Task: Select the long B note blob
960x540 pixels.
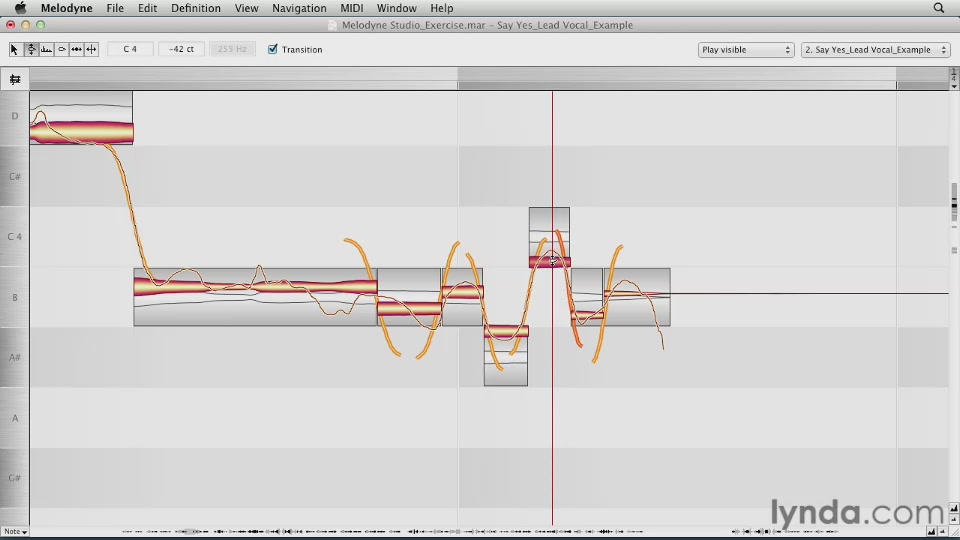Action: click(255, 286)
